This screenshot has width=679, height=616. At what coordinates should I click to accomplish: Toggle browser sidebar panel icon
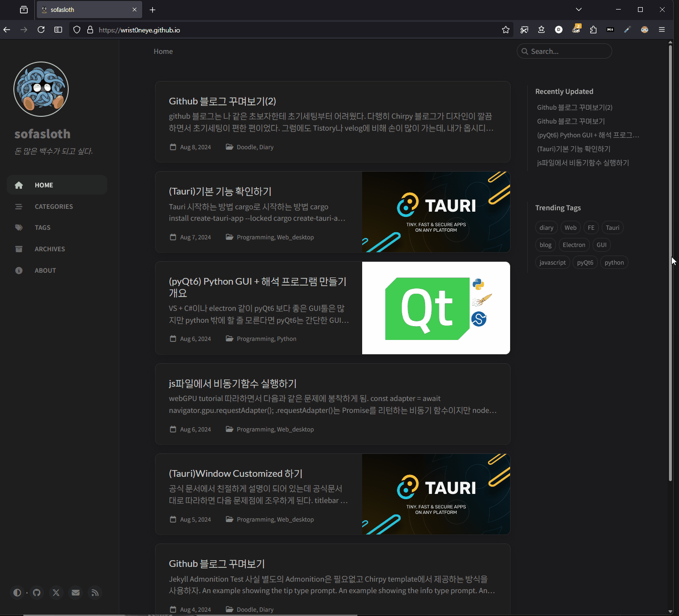[58, 30]
